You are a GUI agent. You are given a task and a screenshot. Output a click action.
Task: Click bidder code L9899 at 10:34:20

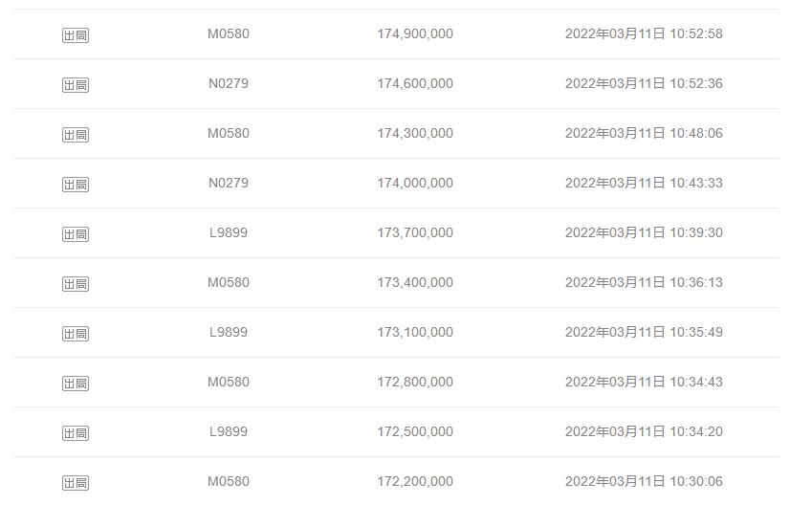pos(229,431)
